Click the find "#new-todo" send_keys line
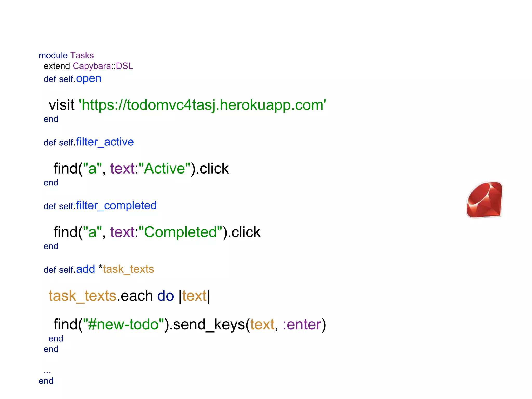This screenshot has height=399, width=532. 190,324
